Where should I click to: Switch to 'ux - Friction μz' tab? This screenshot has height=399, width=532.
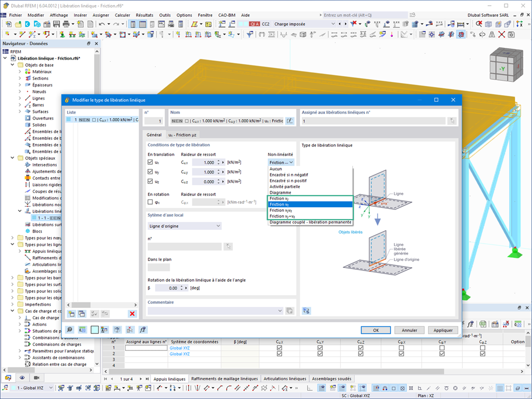tap(182, 135)
